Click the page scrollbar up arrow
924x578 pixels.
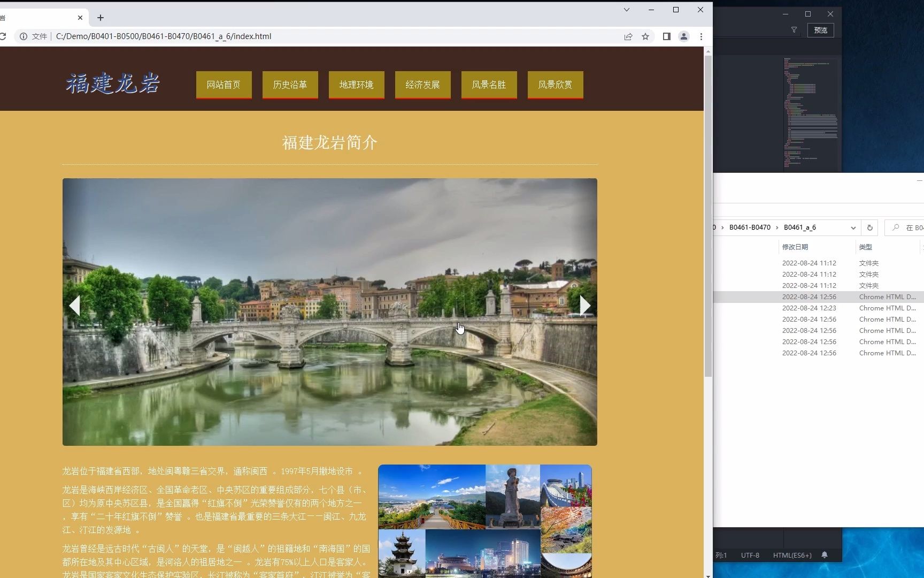[708, 51]
